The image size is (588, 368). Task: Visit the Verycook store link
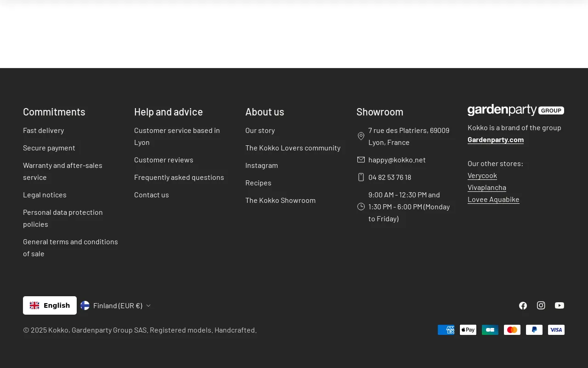pyautogui.click(x=482, y=175)
